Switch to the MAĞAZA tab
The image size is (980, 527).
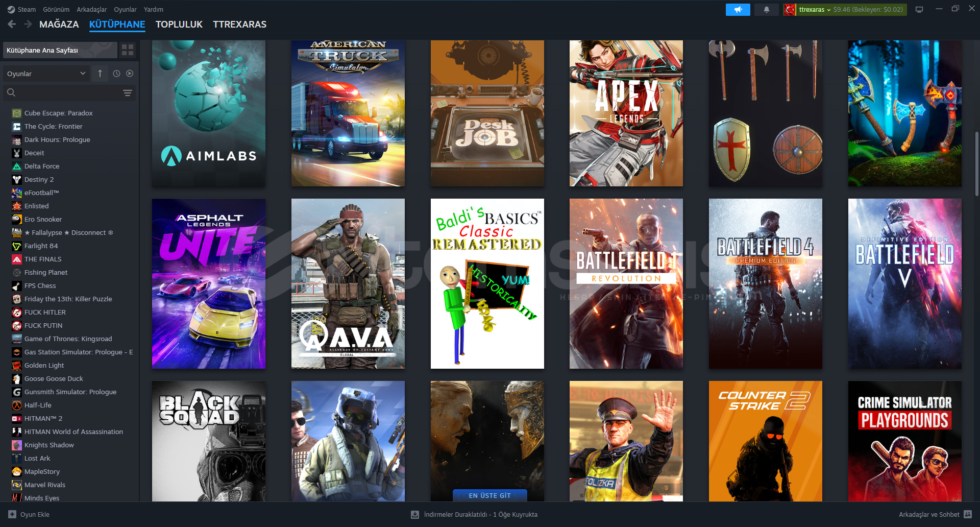[59, 25]
